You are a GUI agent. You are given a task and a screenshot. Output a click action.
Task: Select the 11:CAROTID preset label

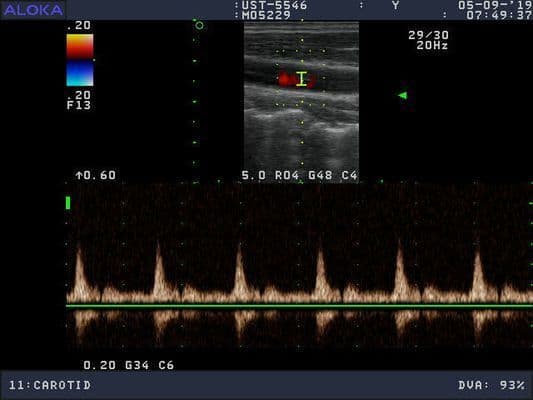[50, 385]
